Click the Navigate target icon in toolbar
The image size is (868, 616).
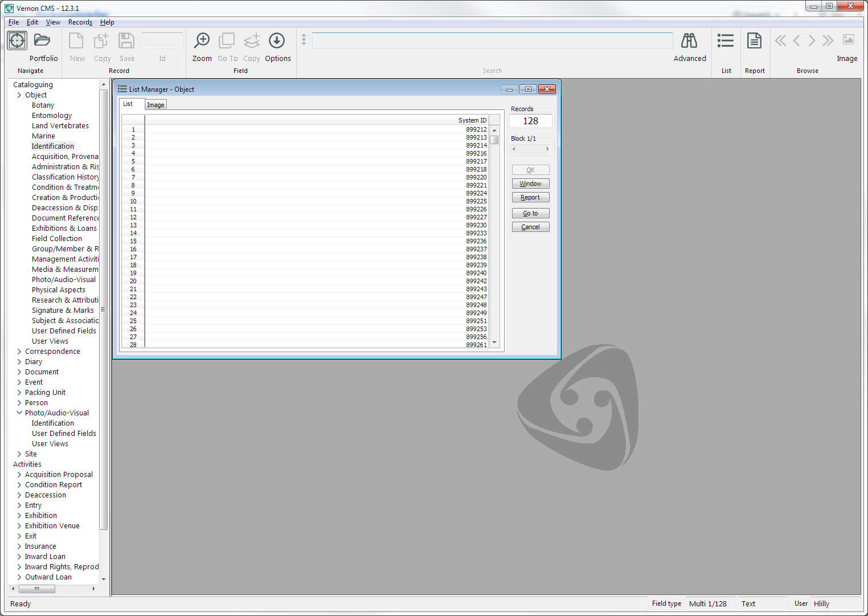click(x=17, y=40)
